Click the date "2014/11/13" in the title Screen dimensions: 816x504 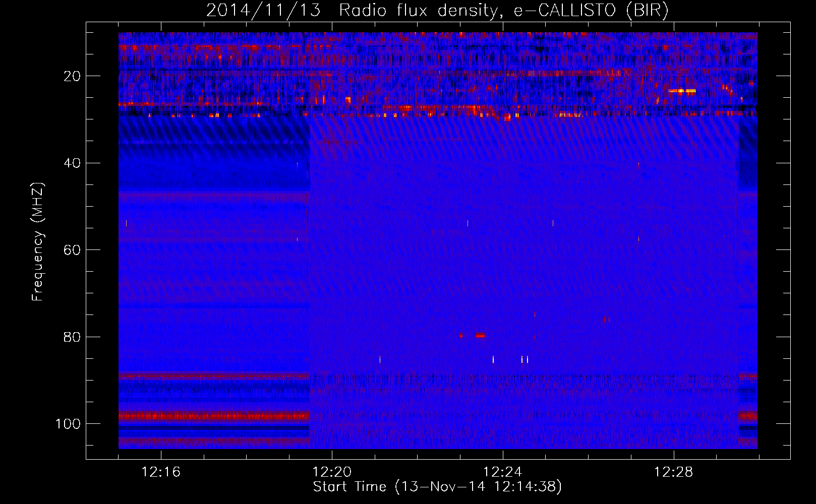263,10
